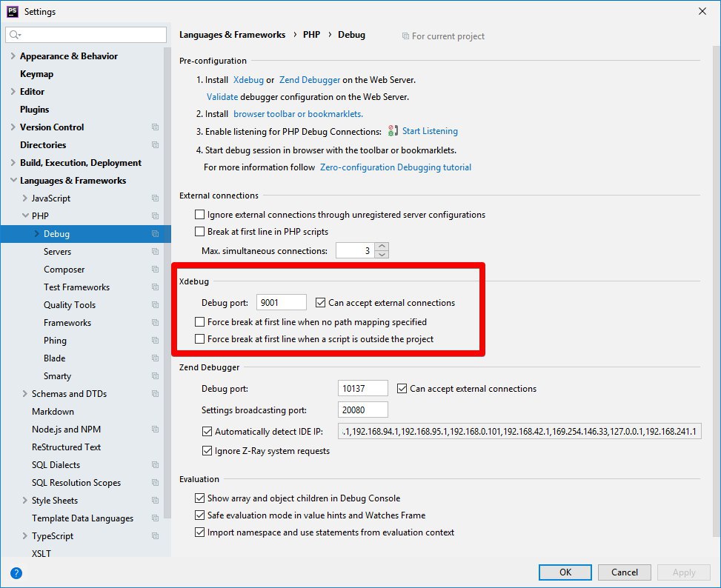The height and width of the screenshot is (588, 721).
Task: Click the Xdebug Debug port field
Action: click(281, 302)
